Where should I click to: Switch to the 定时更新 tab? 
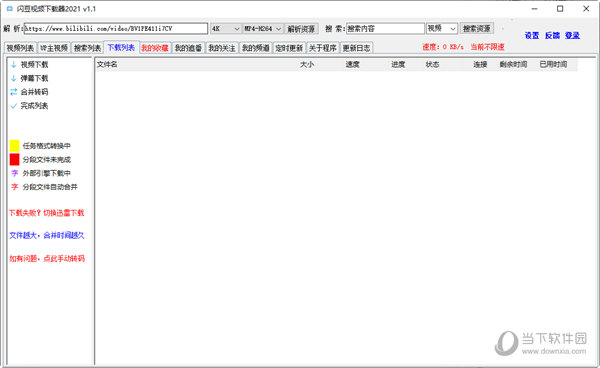coord(289,48)
